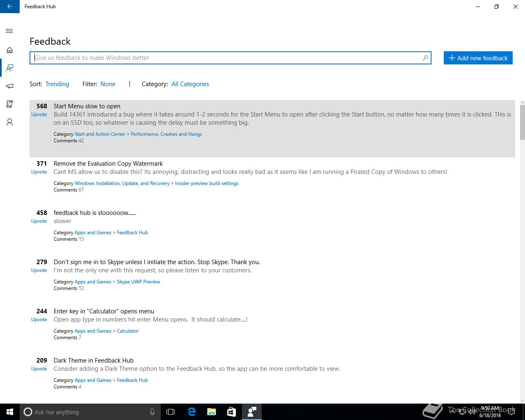
Task: Open the All Categories dropdown
Action: (190, 84)
